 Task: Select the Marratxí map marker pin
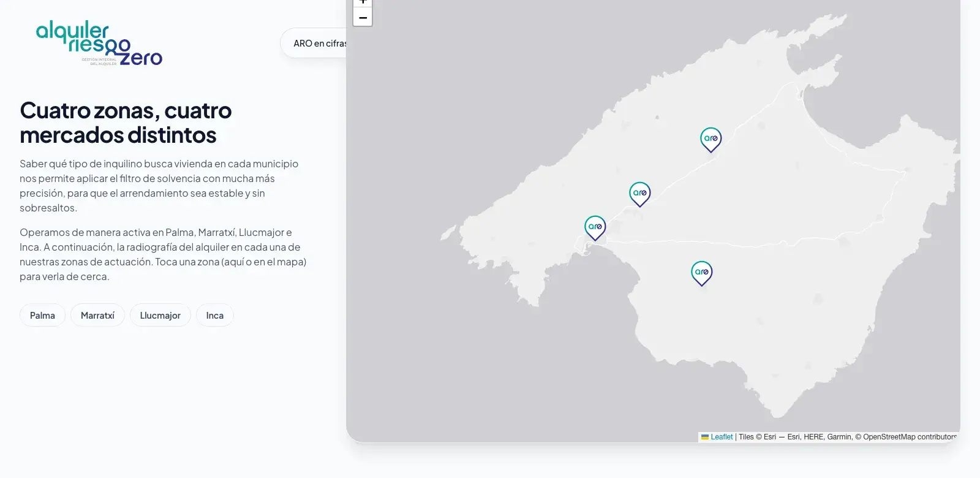[x=639, y=194]
